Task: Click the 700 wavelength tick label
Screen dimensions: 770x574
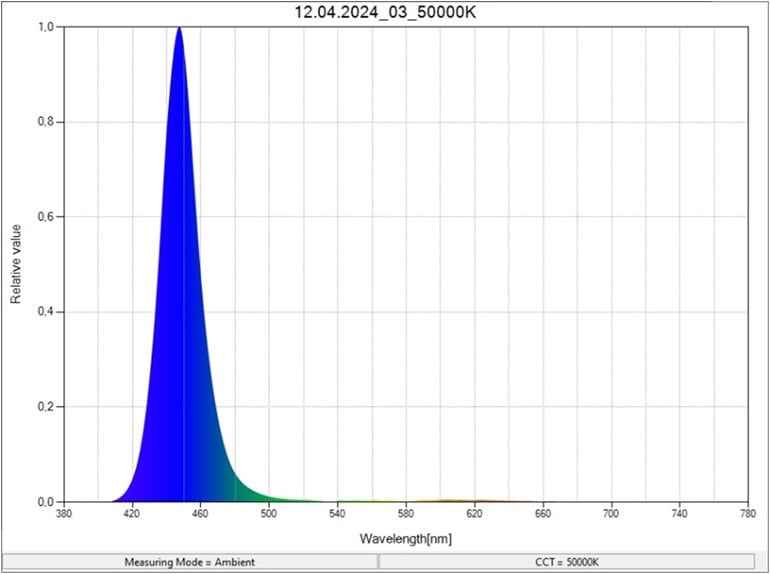Action: coord(611,514)
